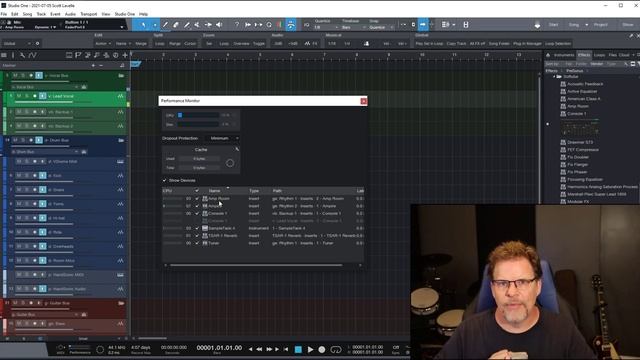Open the Dynamic dropdown at top left
This screenshot has width=640, height=360.
click(x=45, y=27)
